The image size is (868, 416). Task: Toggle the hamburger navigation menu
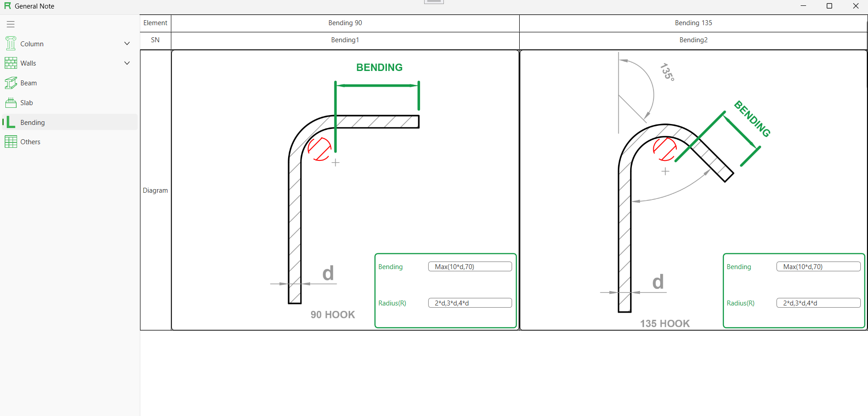(x=11, y=24)
